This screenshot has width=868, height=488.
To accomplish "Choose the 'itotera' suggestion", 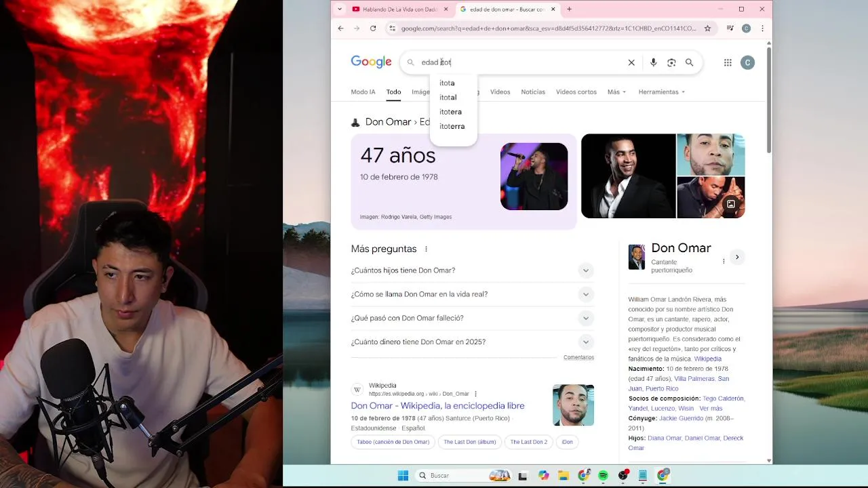I will (450, 112).
